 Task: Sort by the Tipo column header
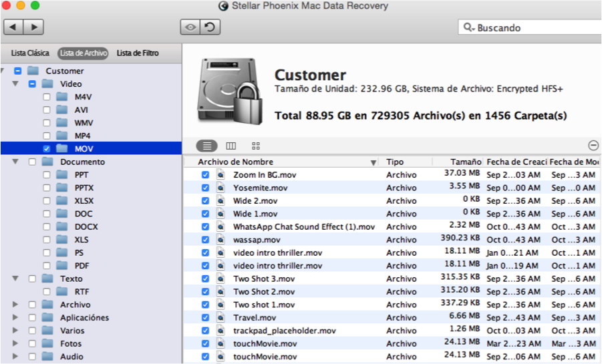[395, 162]
